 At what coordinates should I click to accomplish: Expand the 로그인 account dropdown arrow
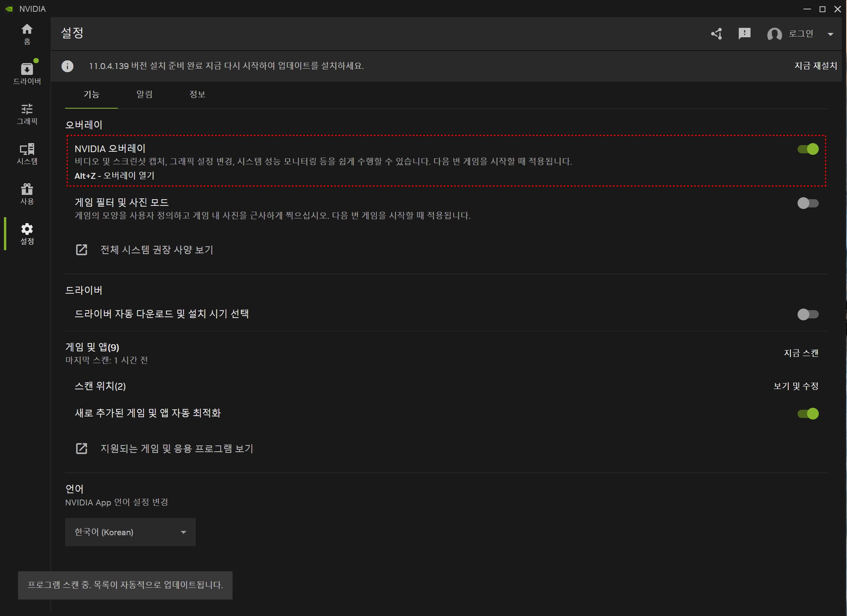(830, 34)
